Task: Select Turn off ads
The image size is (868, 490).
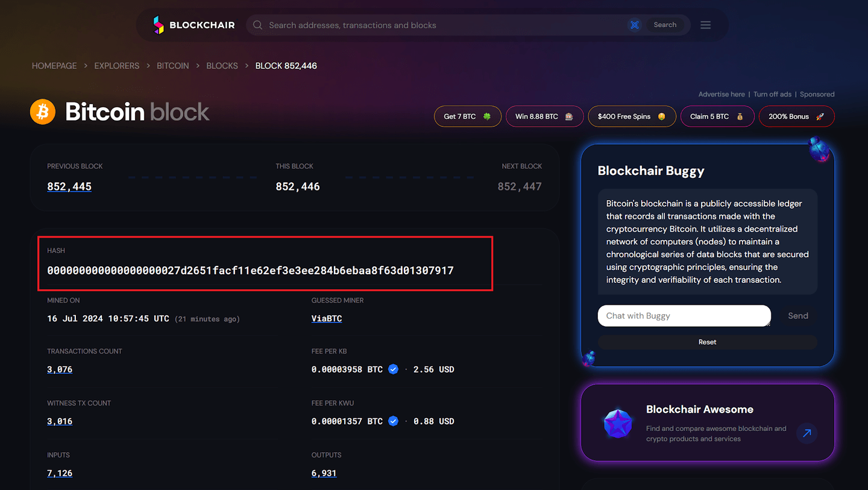Action: (x=772, y=94)
